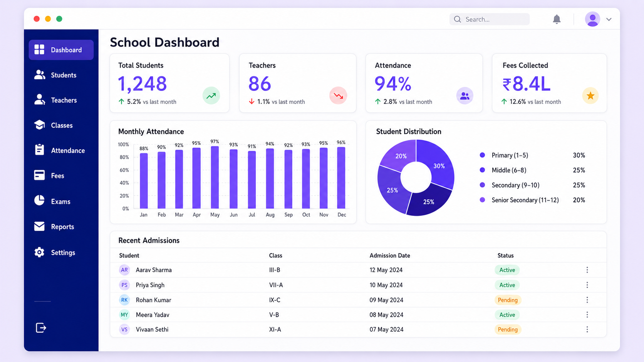Screen dimensions: 644x362
Task: Click the Exams pie chart icon
Action: (x=39, y=200)
